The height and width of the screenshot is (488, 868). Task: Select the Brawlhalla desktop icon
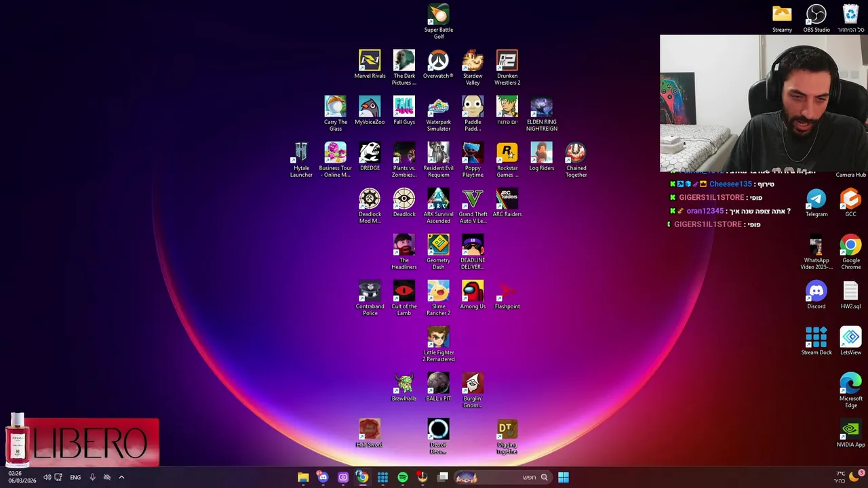pos(403,387)
